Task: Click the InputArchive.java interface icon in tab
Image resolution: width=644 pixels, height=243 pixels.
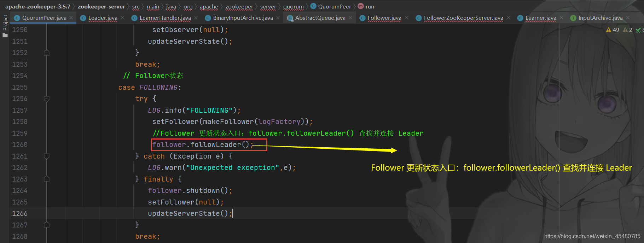Action: (573, 18)
